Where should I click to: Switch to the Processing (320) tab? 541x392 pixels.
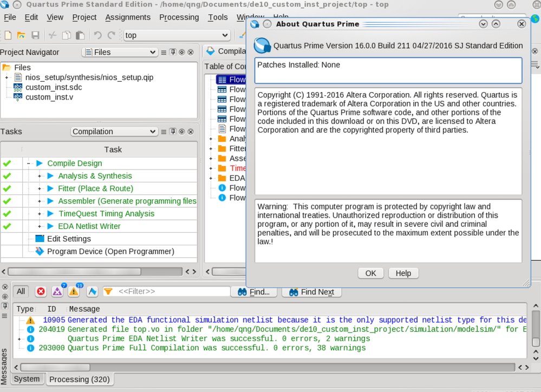click(x=80, y=380)
